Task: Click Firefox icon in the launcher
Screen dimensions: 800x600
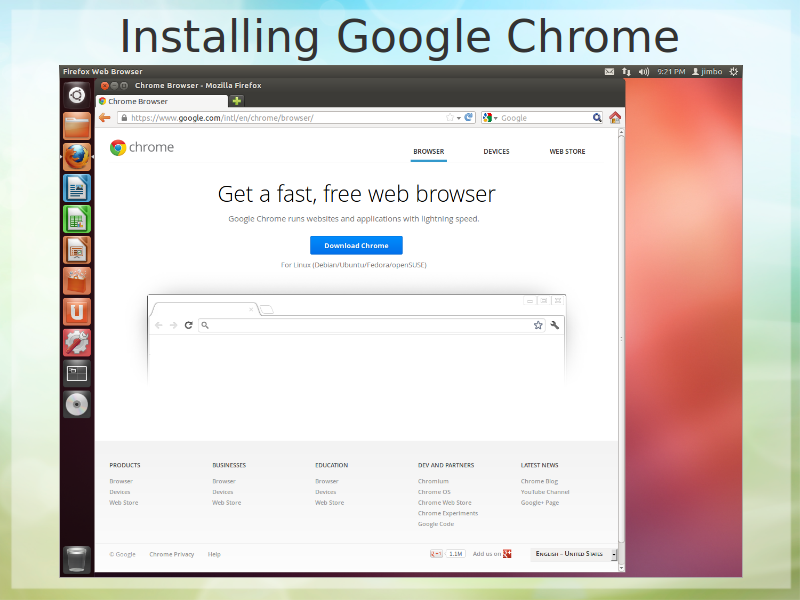Action: point(77,157)
